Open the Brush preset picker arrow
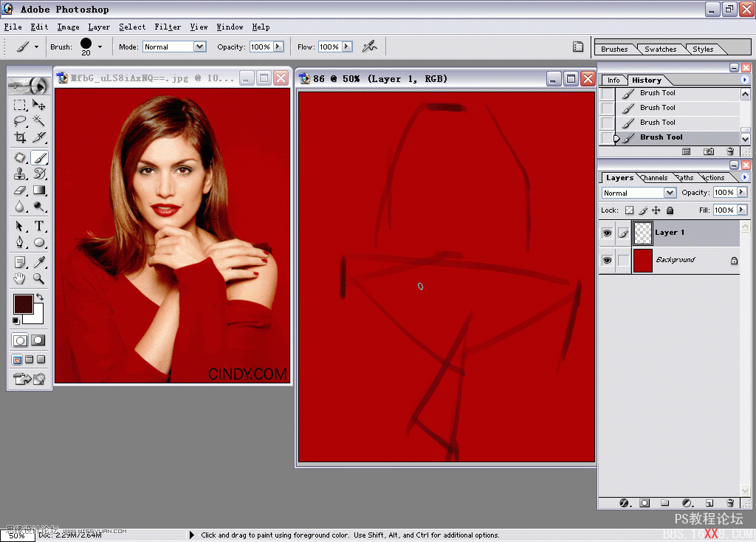Screen dimensions: 756x542 100,47
